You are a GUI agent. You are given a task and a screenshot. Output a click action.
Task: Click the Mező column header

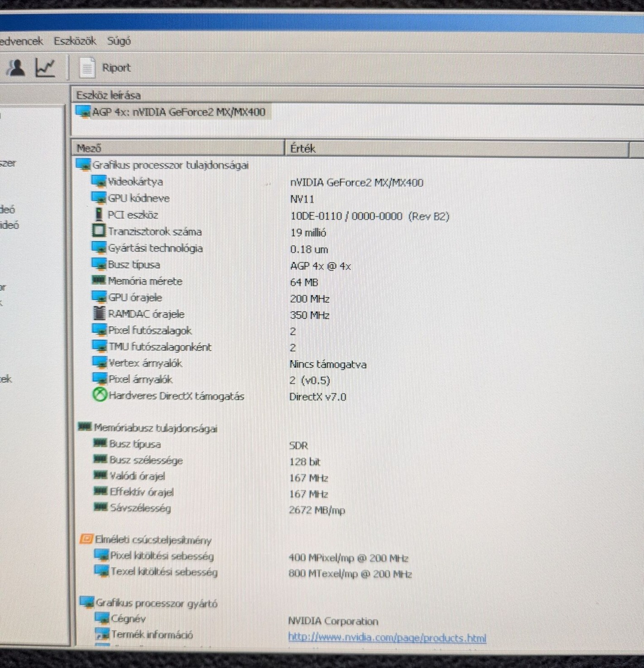point(178,148)
